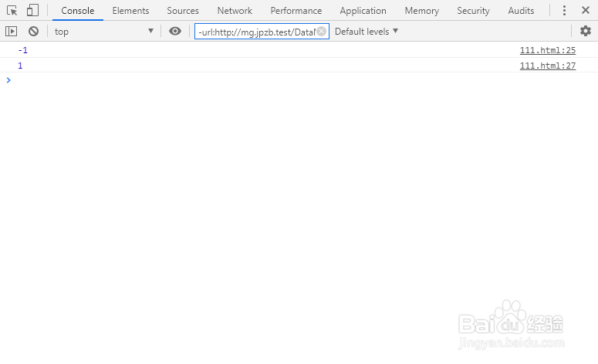The width and height of the screenshot is (598, 364).
Task: Open the Application tab
Action: click(363, 11)
